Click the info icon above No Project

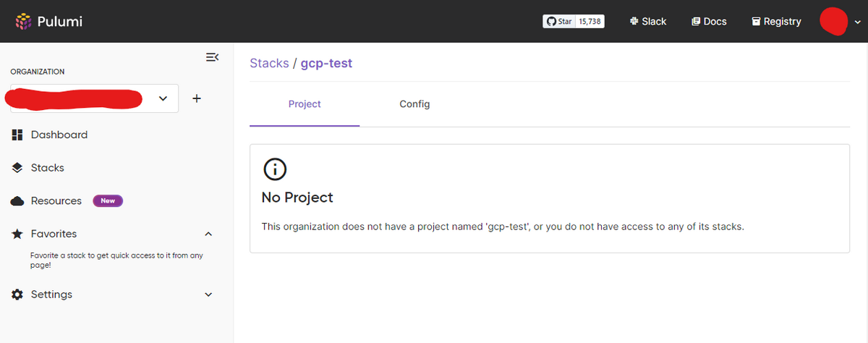coord(275,169)
